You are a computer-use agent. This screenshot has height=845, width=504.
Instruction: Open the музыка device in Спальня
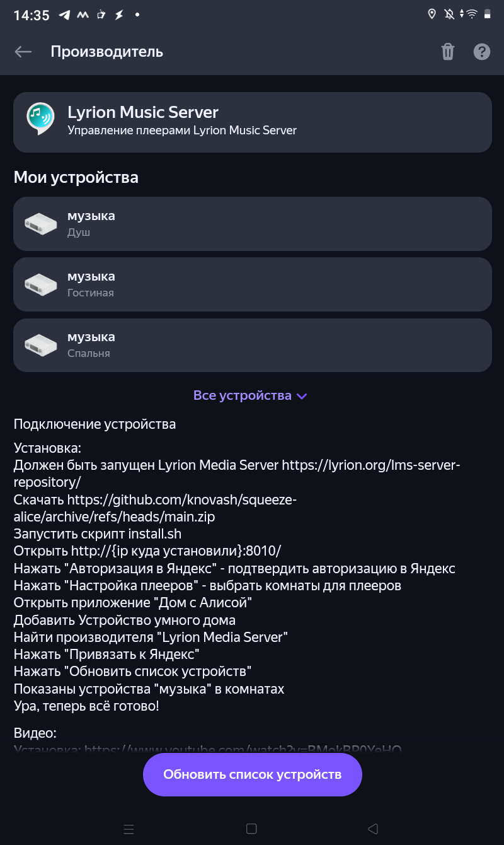coord(252,344)
